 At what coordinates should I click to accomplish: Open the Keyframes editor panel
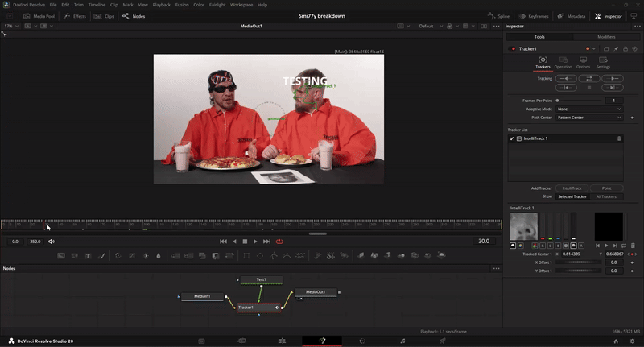point(535,16)
